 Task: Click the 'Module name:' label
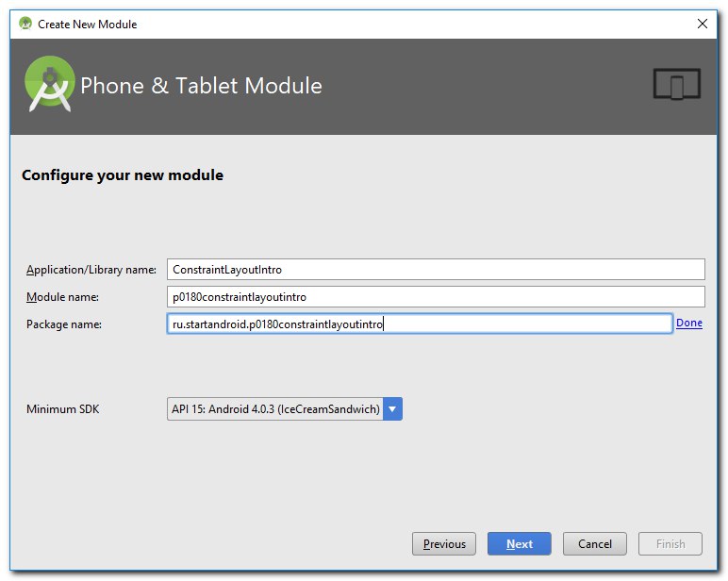pyautogui.click(x=62, y=297)
